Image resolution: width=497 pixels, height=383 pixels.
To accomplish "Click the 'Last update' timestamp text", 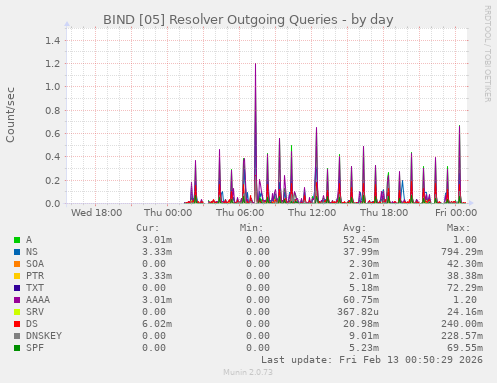I will [372, 360].
